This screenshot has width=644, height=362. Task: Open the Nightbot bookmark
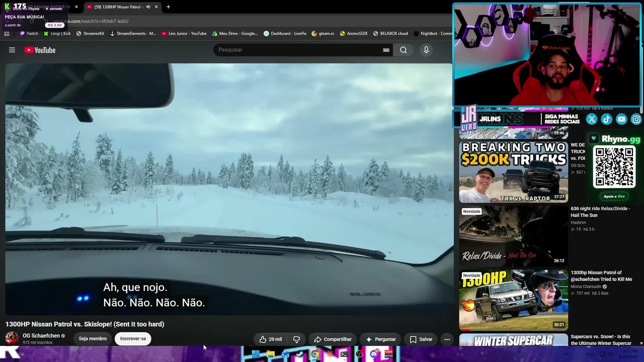coord(433,34)
